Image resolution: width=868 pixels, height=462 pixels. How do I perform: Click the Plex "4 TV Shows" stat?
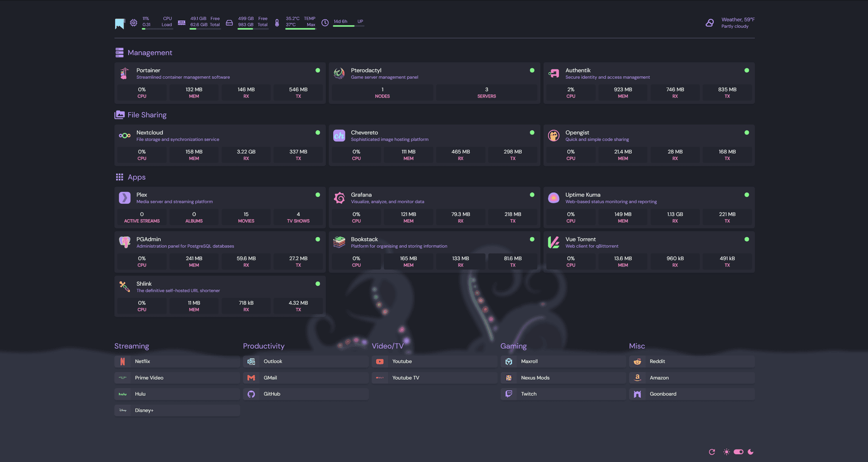click(298, 217)
